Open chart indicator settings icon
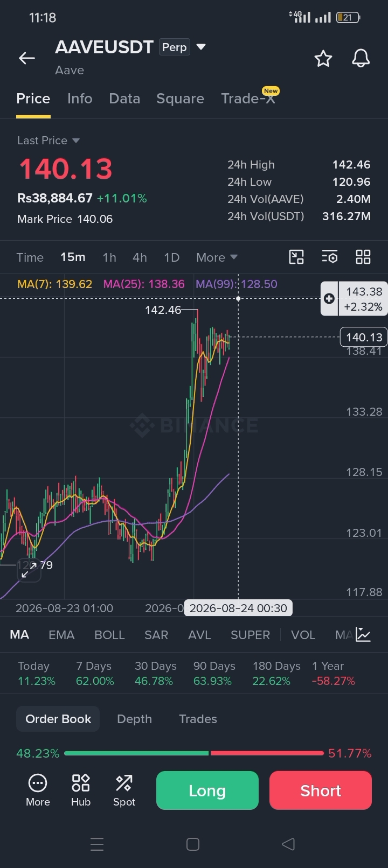This screenshot has width=388, height=868. point(330,257)
